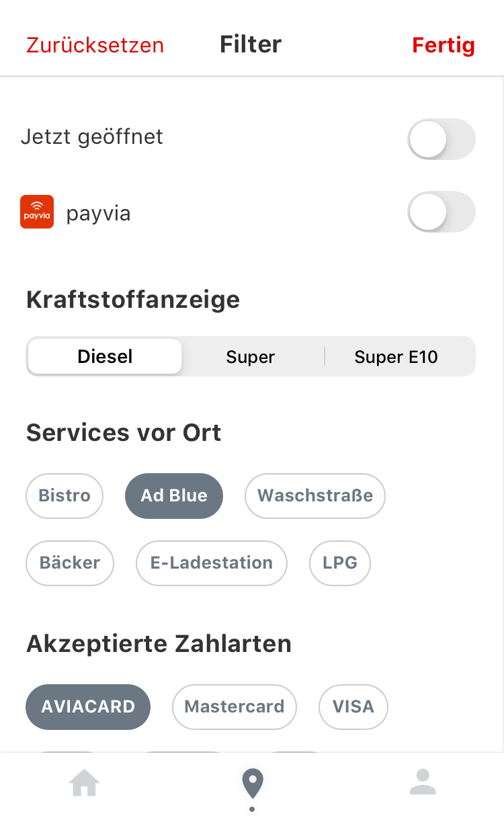Tap the home icon in bottom navigation

click(84, 783)
